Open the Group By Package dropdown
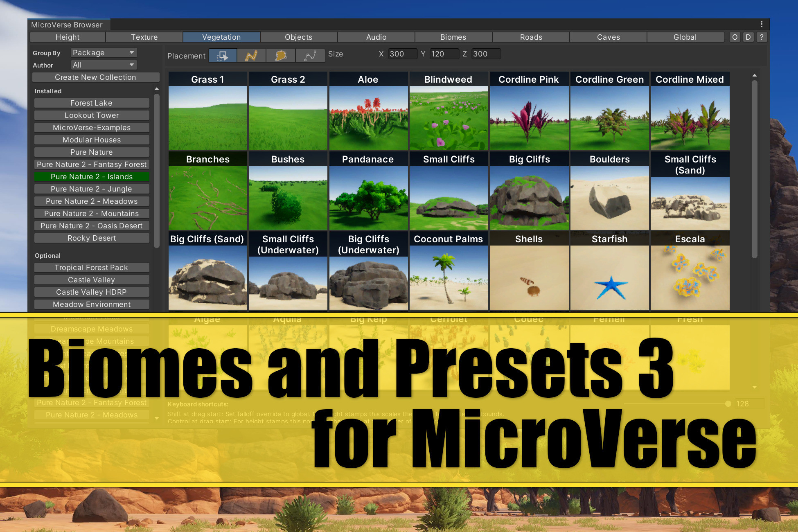The width and height of the screenshot is (798, 532). point(104,53)
